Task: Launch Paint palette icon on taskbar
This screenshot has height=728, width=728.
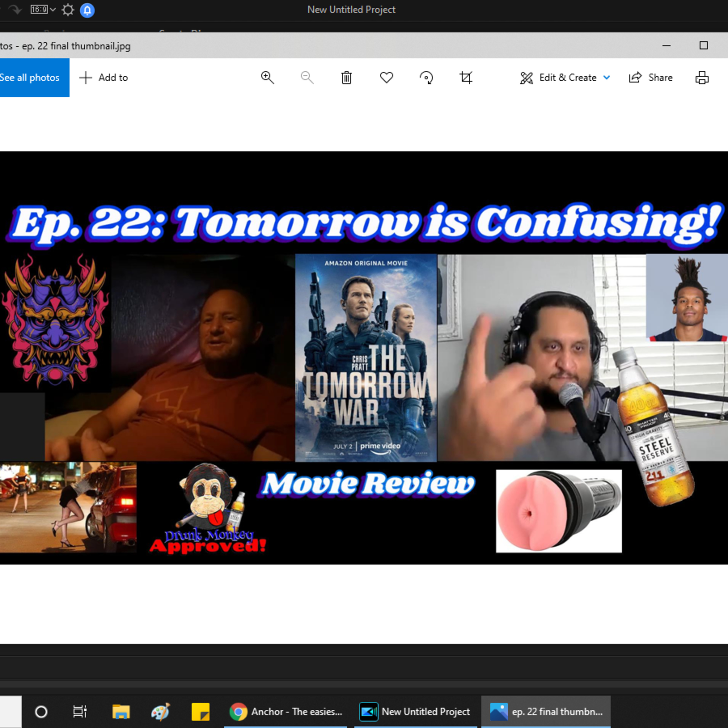Action: tap(160, 712)
